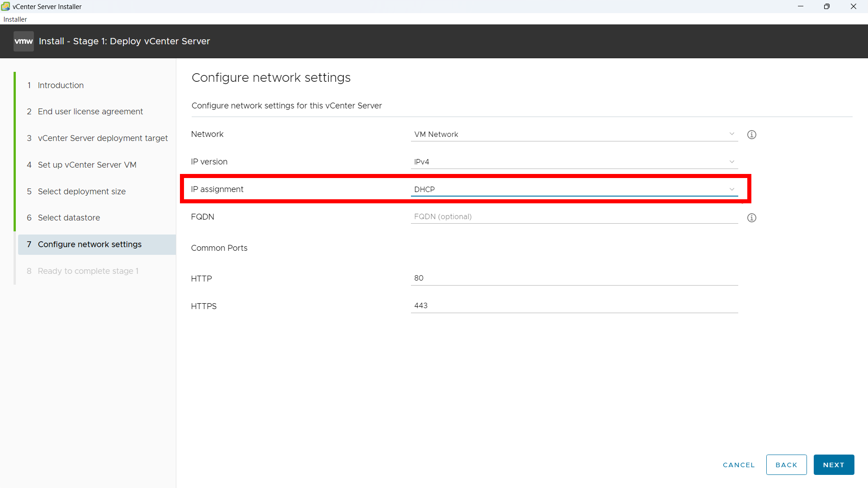The height and width of the screenshot is (488, 868).
Task: Click the vCenter Server Installer title bar icon
Action: 5,6
